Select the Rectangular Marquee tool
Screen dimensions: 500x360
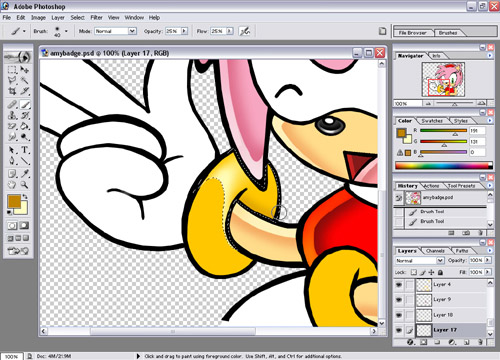(12, 70)
